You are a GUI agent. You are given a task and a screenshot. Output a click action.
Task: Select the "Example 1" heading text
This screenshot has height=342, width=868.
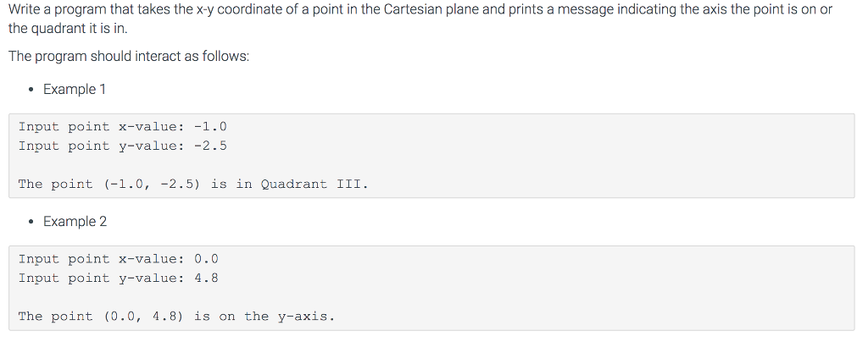(75, 89)
